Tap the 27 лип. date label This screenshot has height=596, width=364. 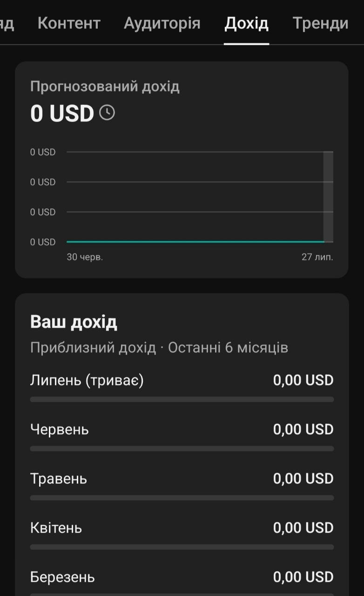click(x=317, y=257)
